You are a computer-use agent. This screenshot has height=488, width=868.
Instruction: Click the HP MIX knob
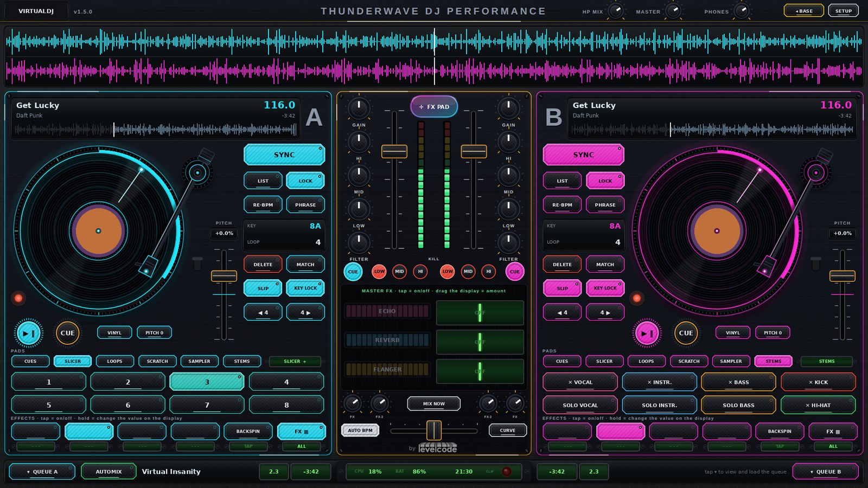pyautogui.click(x=616, y=10)
